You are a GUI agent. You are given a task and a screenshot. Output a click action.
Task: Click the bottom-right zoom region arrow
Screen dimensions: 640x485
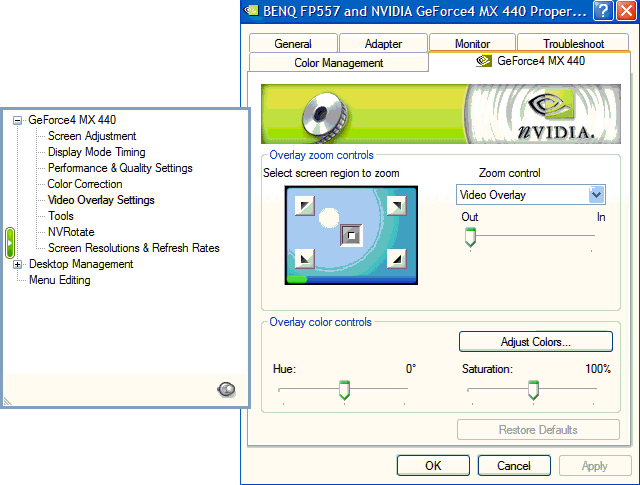coord(397,260)
